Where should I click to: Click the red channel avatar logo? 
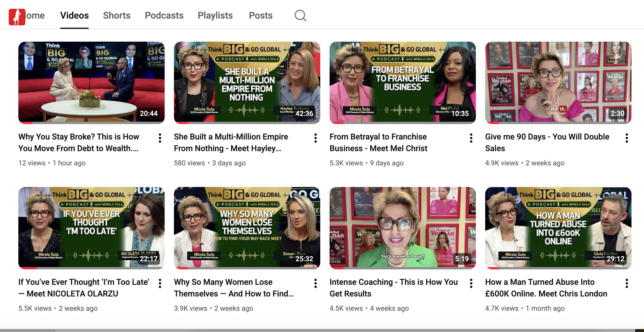[x=17, y=17]
